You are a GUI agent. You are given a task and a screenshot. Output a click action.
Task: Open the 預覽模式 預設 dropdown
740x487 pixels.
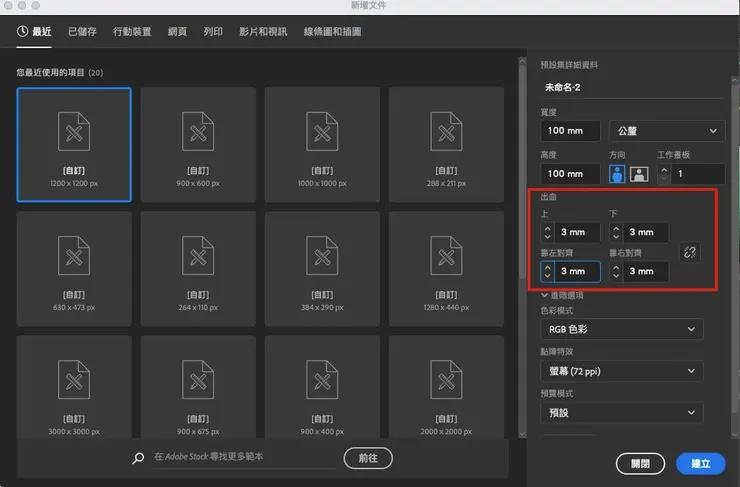[x=622, y=413]
